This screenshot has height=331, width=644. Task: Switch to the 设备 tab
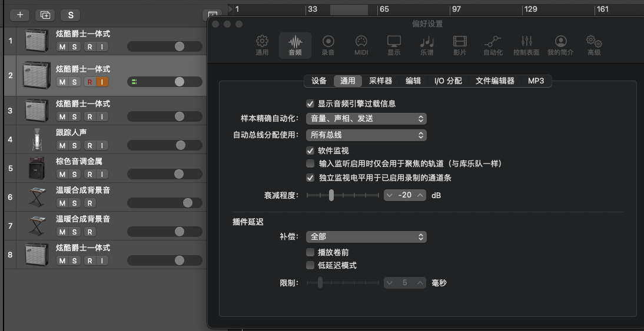pos(319,81)
